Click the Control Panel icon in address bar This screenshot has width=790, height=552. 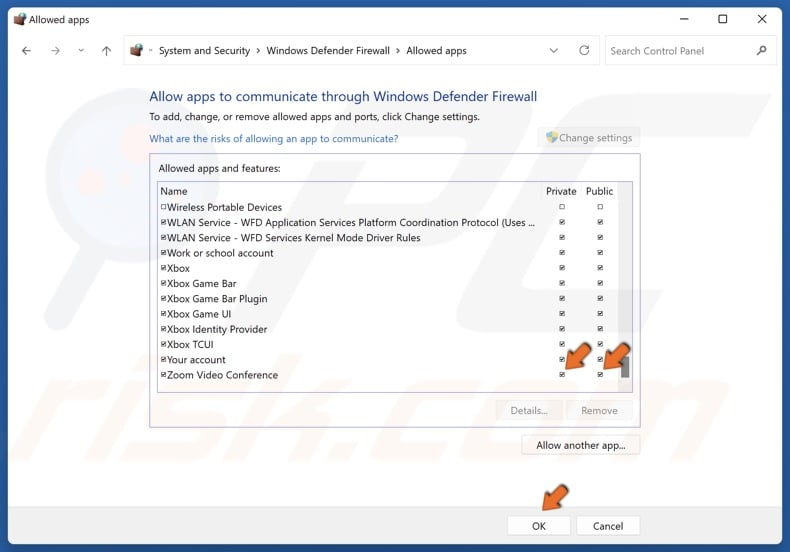[x=137, y=50]
